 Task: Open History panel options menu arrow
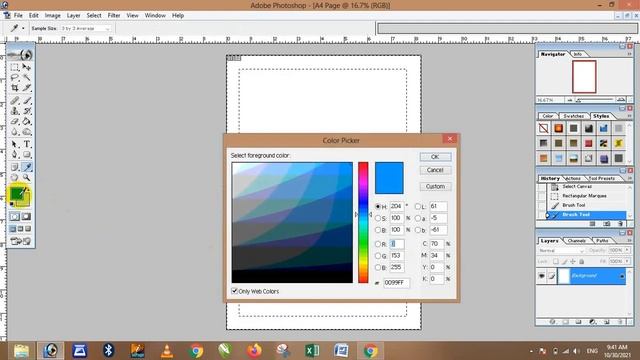(x=629, y=178)
